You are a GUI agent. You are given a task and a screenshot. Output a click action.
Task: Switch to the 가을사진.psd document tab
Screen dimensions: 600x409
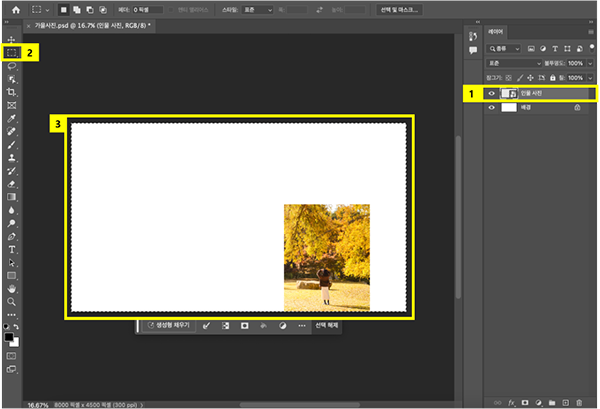point(90,26)
